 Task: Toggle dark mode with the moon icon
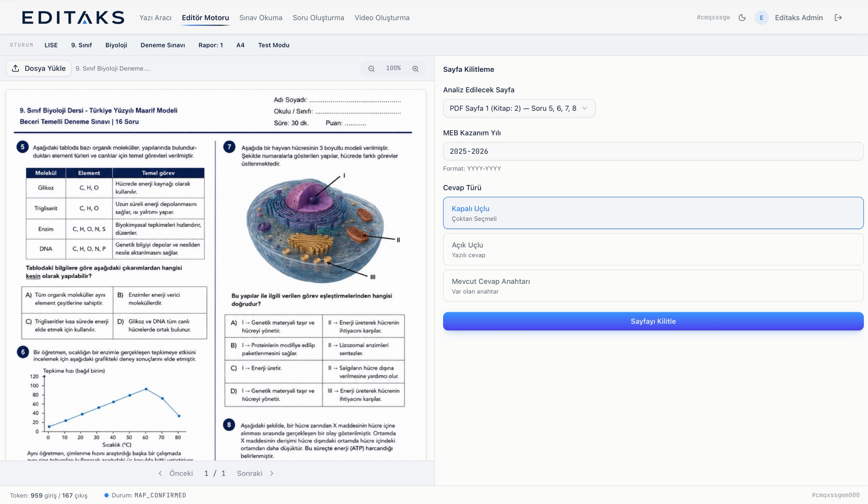pyautogui.click(x=742, y=18)
